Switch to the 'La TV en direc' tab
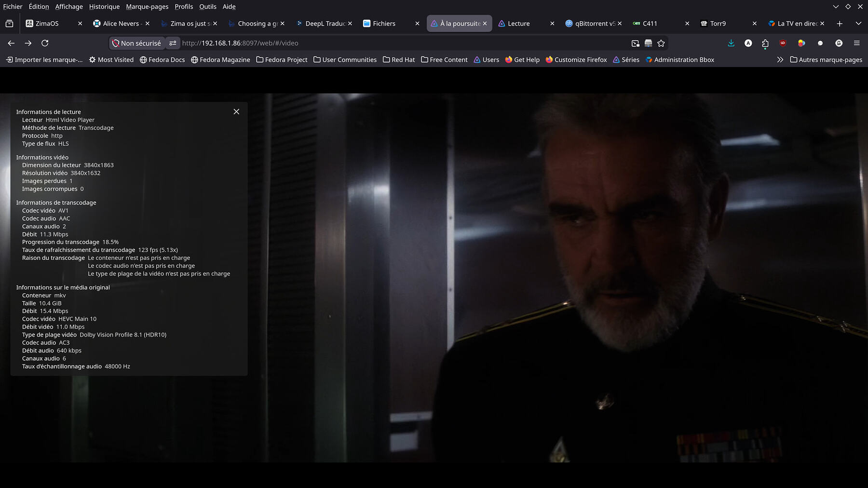This screenshot has height=488, width=868. (x=798, y=24)
